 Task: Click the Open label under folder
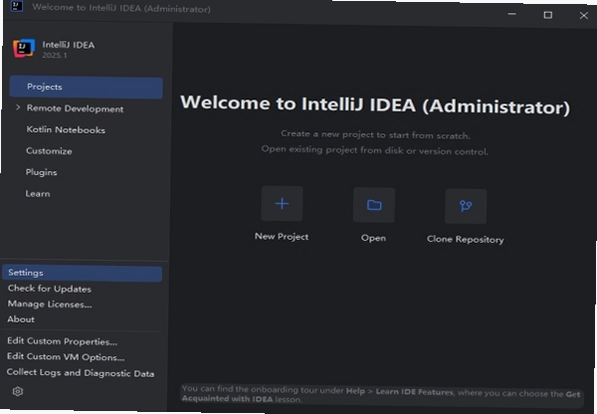point(374,238)
